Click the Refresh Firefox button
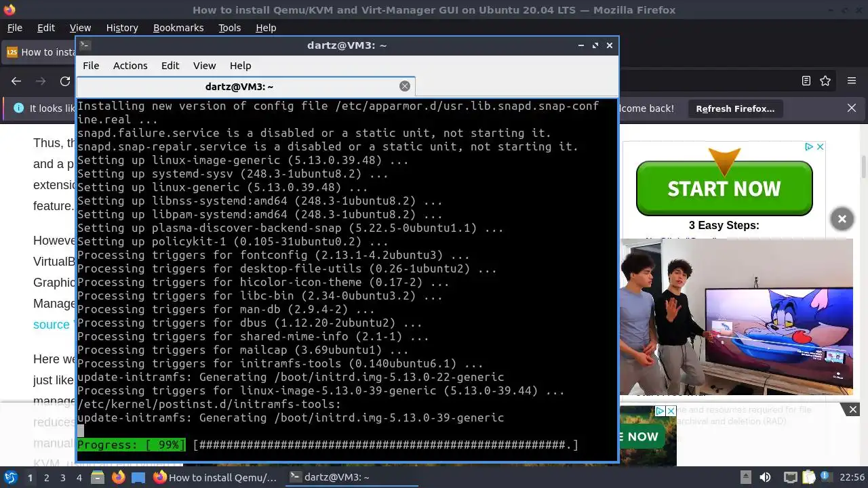Image resolution: width=868 pixels, height=488 pixels. (735, 108)
